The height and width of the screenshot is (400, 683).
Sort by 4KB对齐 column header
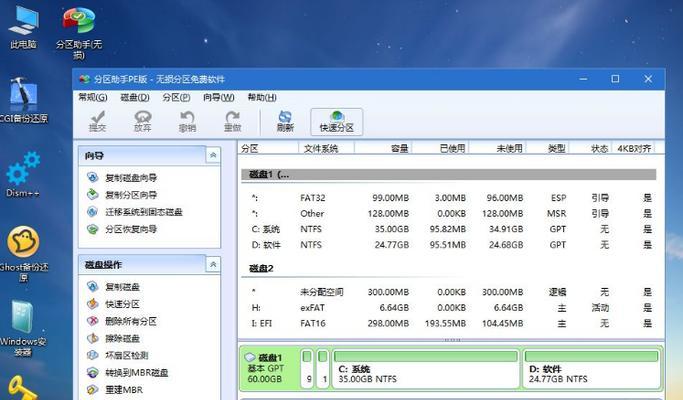[633, 148]
